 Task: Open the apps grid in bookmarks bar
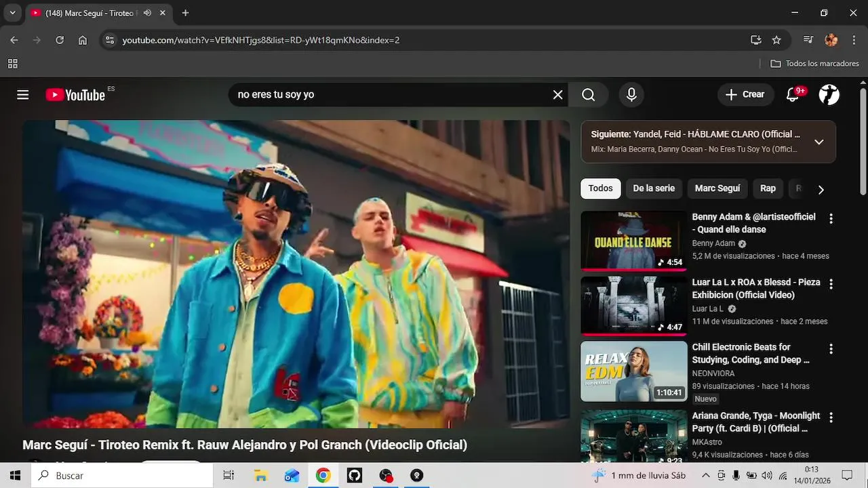coord(12,64)
